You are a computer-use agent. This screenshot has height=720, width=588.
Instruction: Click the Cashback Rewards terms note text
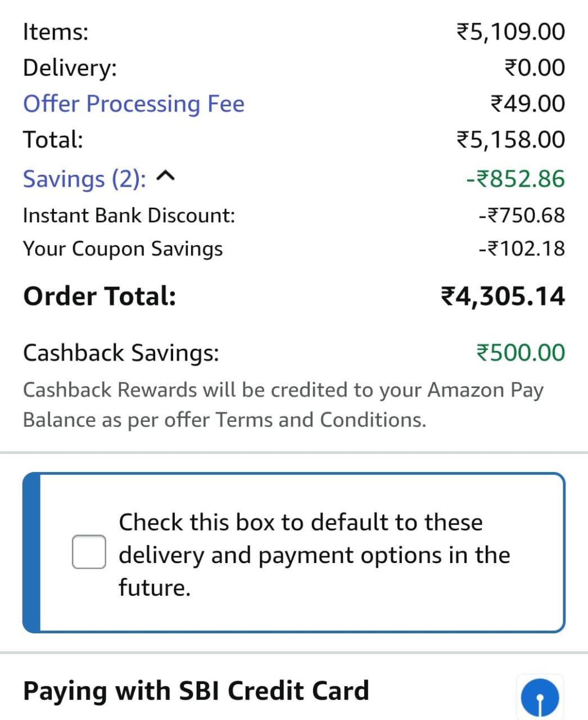(x=283, y=404)
